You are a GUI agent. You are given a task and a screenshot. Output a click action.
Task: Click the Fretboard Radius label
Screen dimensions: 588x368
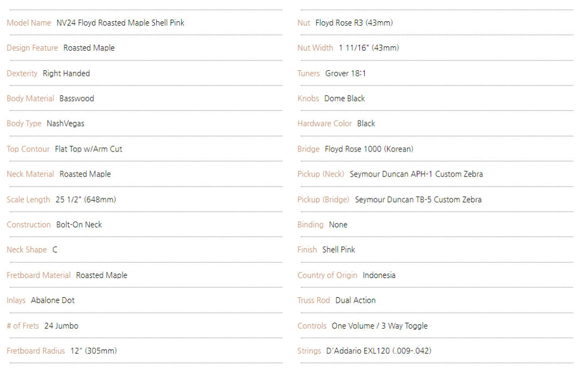click(x=35, y=351)
